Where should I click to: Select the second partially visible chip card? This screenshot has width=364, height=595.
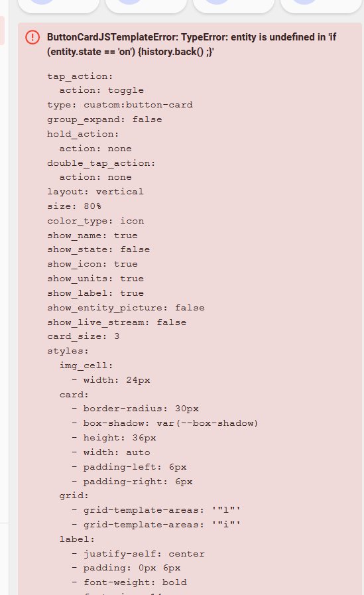coord(146,5)
